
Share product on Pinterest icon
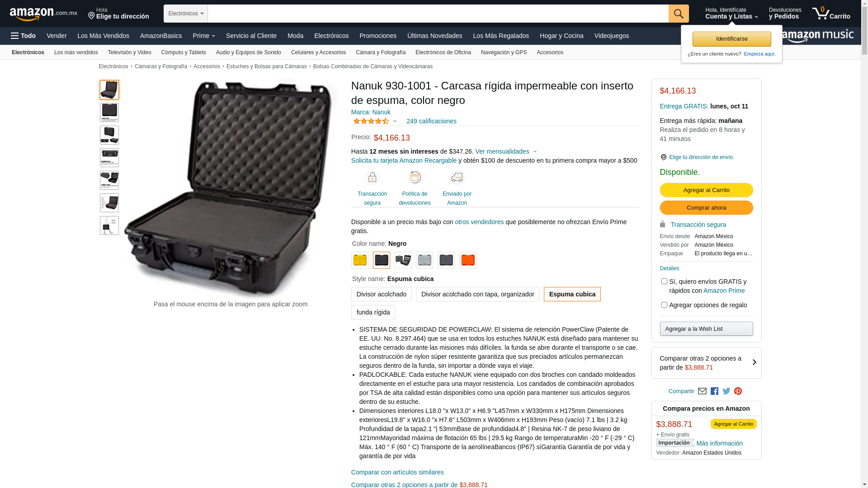(738, 391)
